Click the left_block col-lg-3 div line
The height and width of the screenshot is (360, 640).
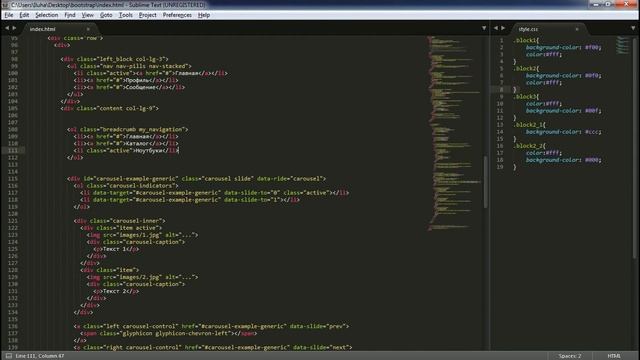(114, 59)
